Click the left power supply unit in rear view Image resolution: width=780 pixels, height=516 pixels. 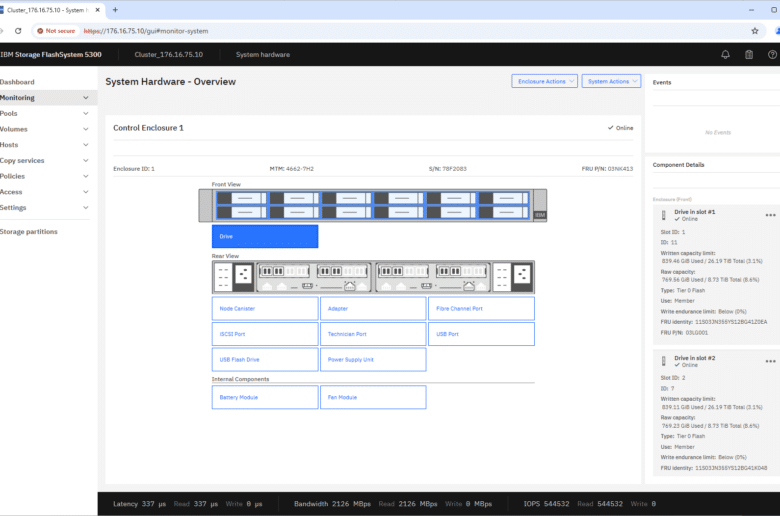233,277
